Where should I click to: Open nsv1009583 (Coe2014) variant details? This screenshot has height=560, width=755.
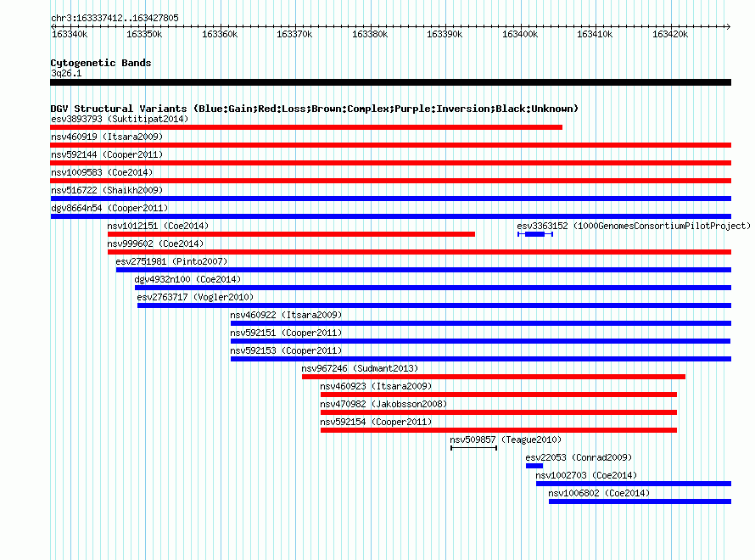[x=102, y=172]
